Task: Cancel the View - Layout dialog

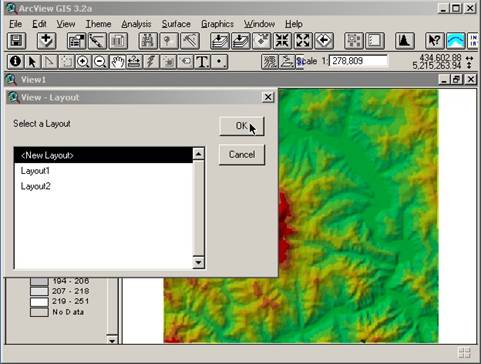Action: coord(242,155)
